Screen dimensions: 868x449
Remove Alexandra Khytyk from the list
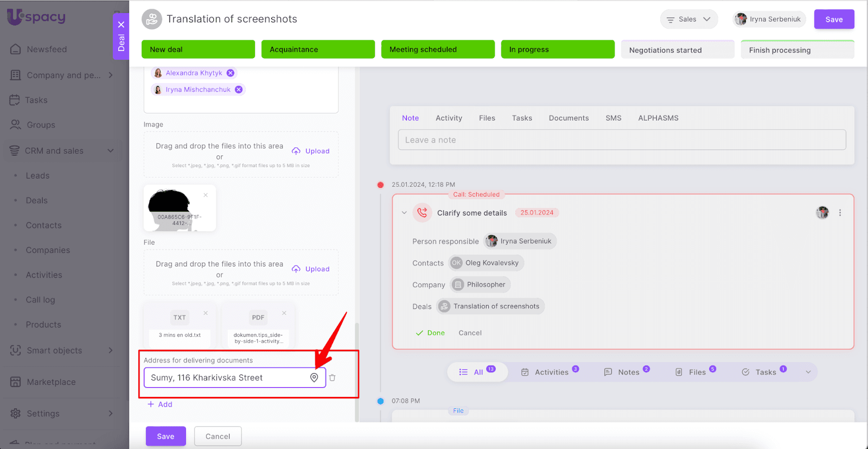(x=231, y=73)
